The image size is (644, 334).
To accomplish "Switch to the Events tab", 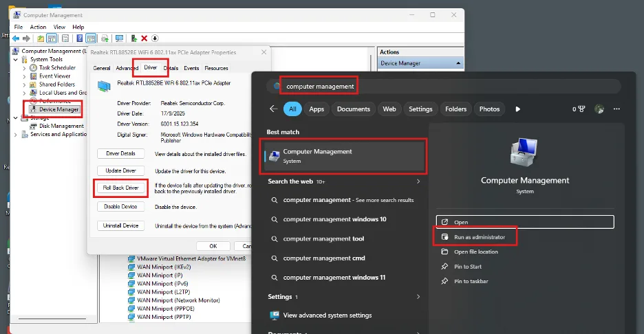I will [191, 68].
